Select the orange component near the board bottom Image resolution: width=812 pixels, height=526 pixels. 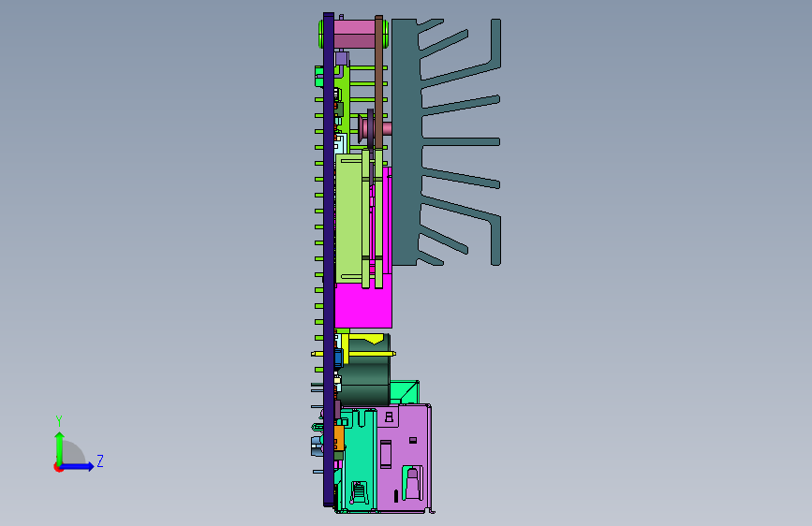pyautogui.click(x=339, y=437)
